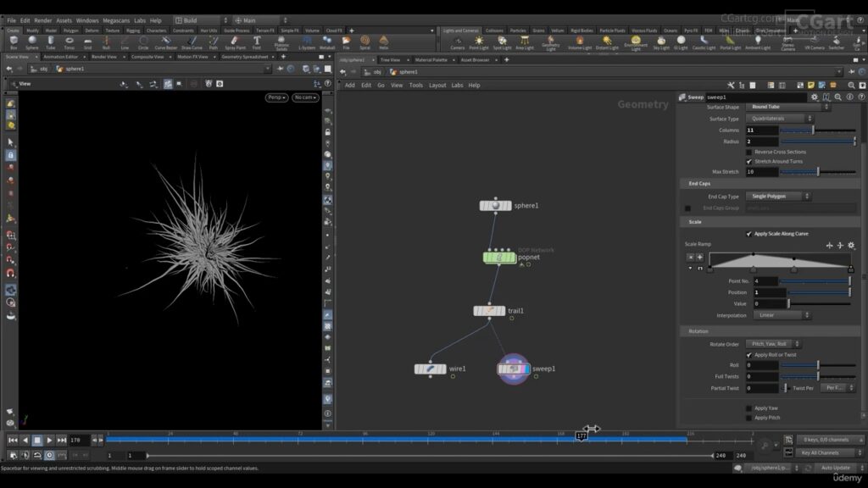Select the Spray Paint shelf tool

[235, 42]
